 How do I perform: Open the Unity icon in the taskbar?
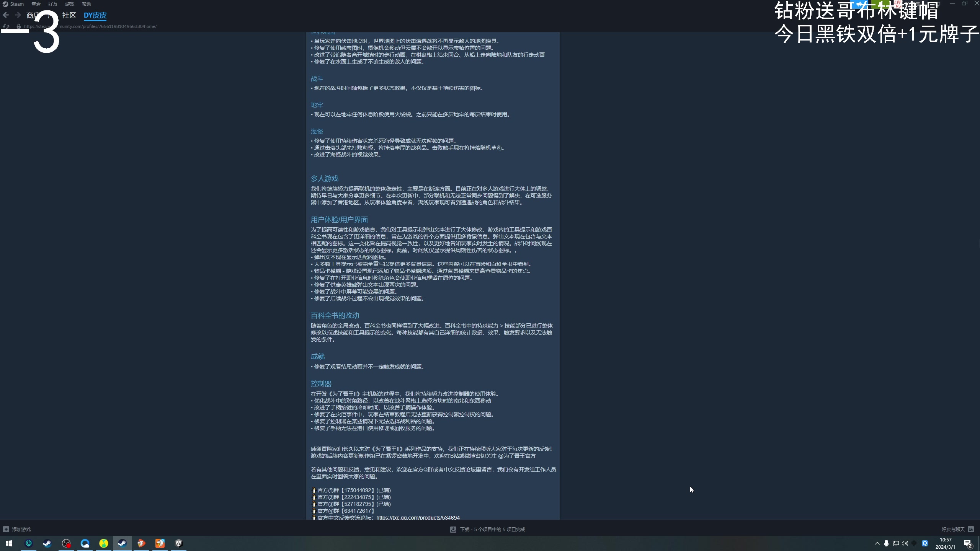coord(179,543)
